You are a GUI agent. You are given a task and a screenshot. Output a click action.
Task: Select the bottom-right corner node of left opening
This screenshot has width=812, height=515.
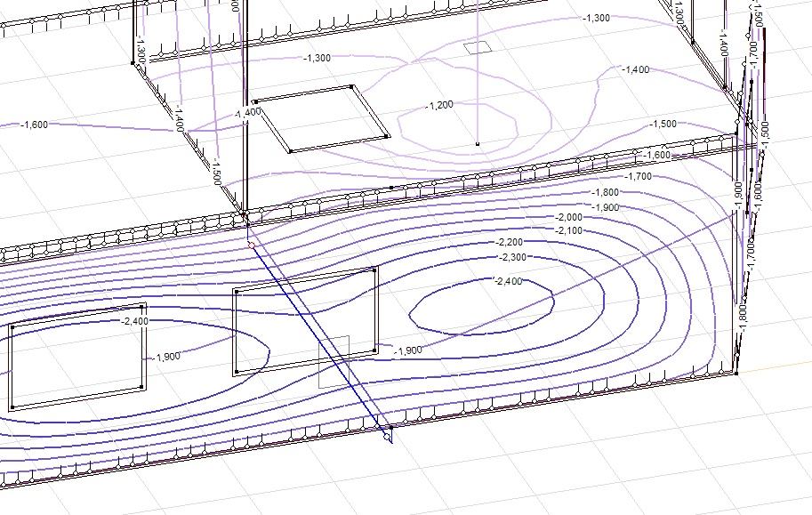143,388
